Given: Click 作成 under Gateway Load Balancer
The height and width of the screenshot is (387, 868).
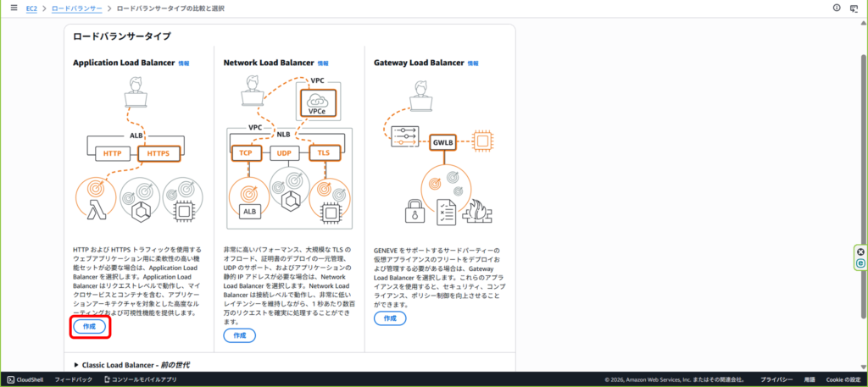Looking at the screenshot, I should coord(390,318).
